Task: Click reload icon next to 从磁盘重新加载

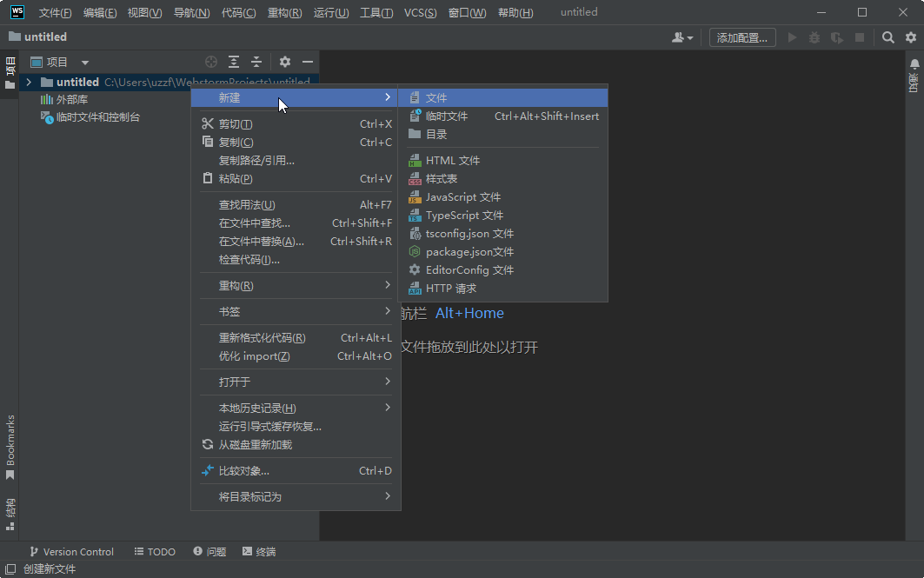Action: (208, 444)
